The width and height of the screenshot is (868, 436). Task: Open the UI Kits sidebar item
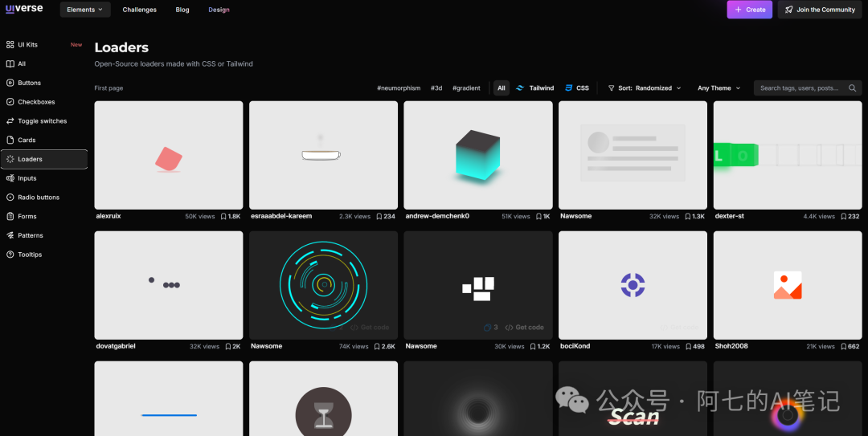(x=44, y=45)
